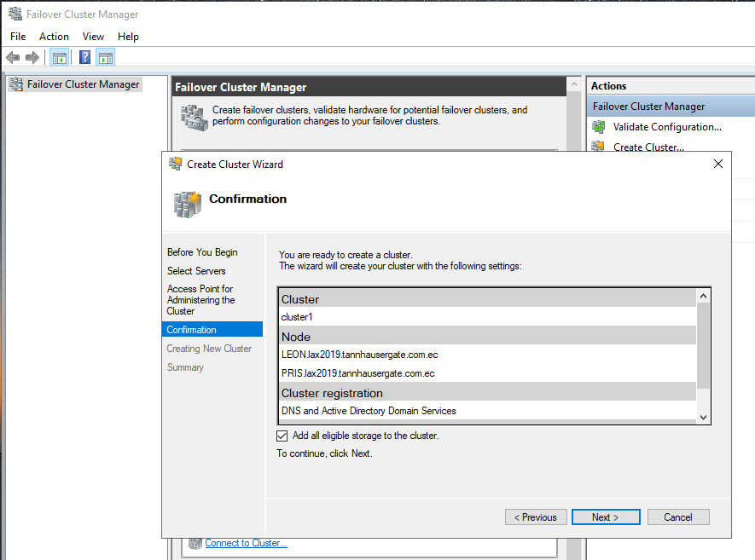Screen dimensions: 755x560
Task: Click the Connect to Cluster icon
Action: click(x=195, y=543)
